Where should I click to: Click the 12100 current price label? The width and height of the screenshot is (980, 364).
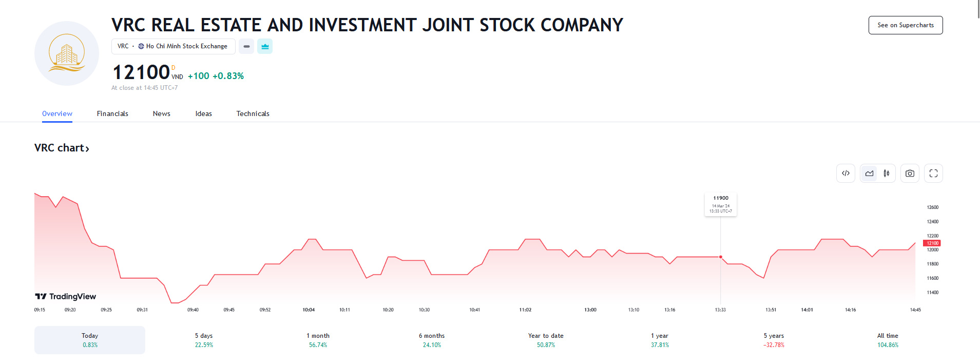click(932, 243)
